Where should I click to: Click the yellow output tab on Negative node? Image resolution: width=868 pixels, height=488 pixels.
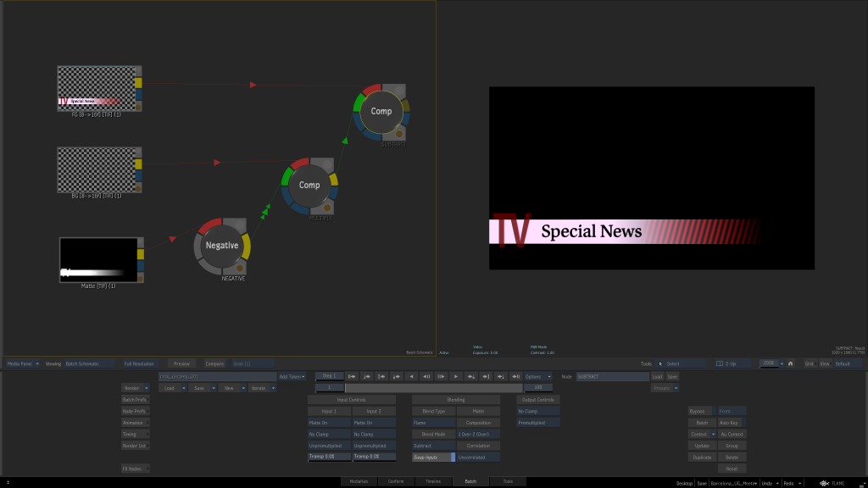[247, 247]
